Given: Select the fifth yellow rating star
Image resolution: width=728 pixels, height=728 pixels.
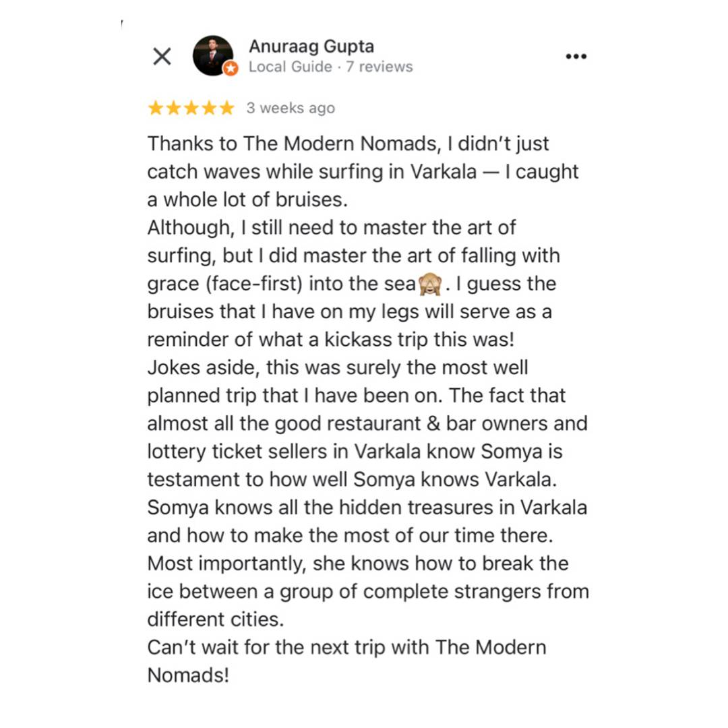Looking at the screenshot, I should pyautogui.click(x=226, y=108).
